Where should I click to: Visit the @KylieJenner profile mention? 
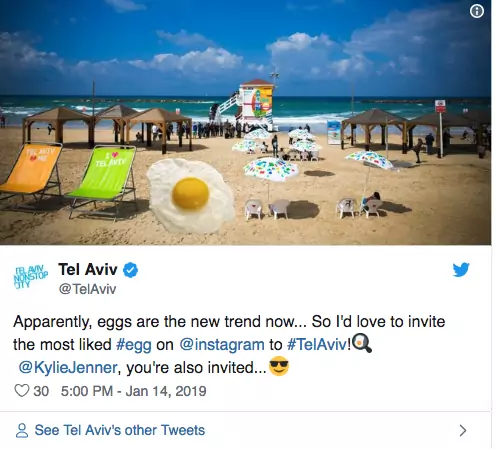[68, 367]
